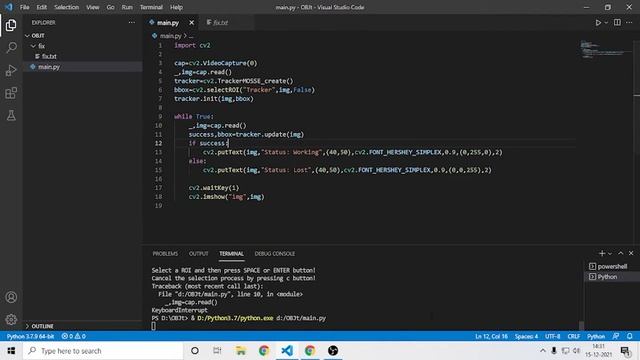This screenshot has height=360, width=640.
Task: Click Ln 12, Col 16 status item
Action: pos(491,336)
